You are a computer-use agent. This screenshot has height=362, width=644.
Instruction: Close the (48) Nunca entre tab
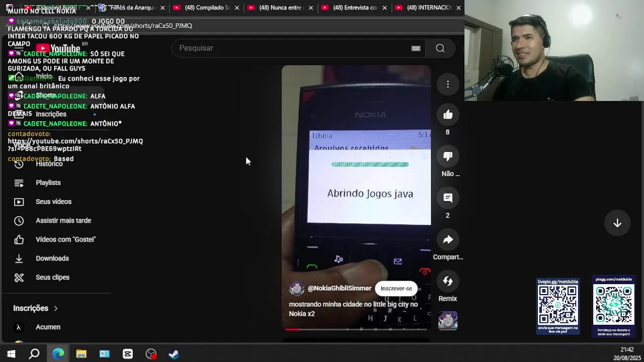point(310,8)
